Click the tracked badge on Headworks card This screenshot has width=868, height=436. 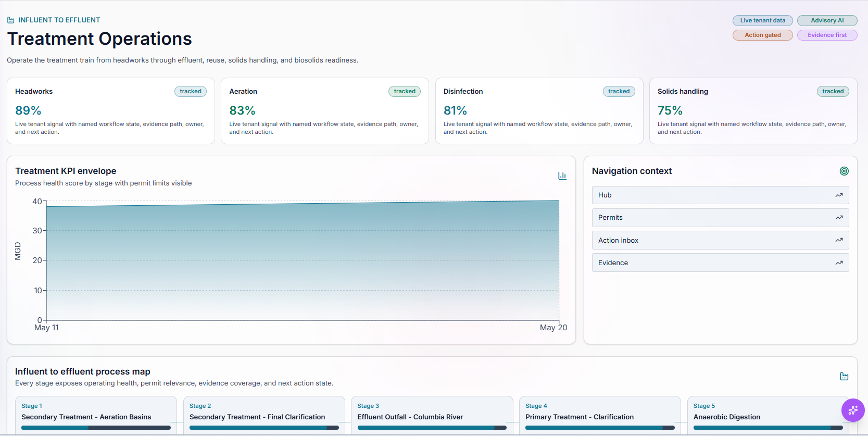click(x=191, y=92)
